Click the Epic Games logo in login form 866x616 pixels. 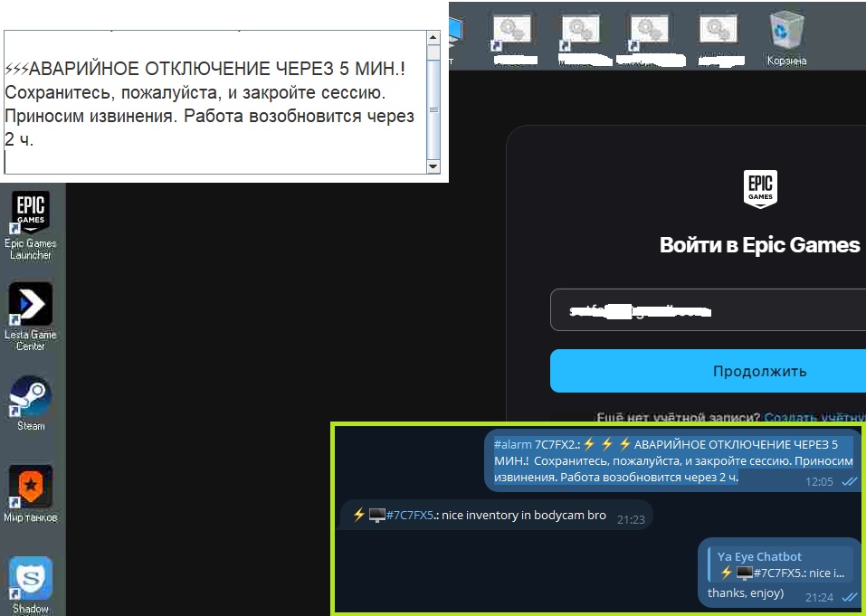[760, 189]
